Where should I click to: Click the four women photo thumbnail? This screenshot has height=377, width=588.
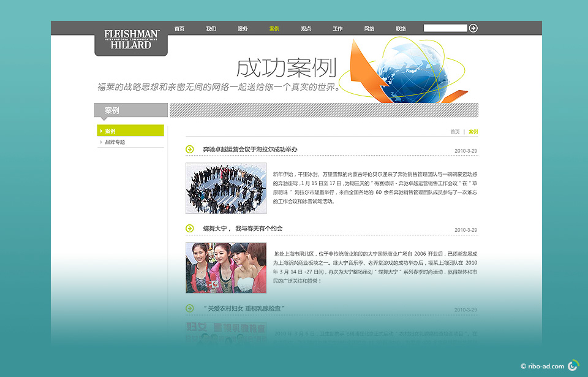(226, 268)
